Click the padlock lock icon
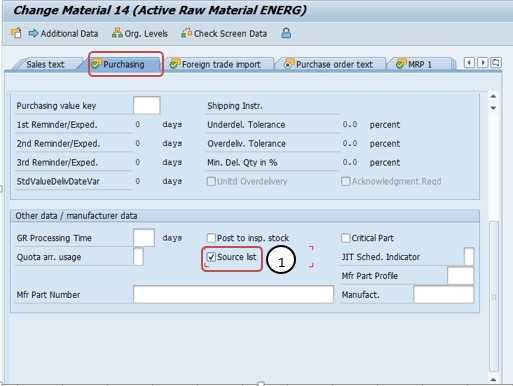 (286, 33)
